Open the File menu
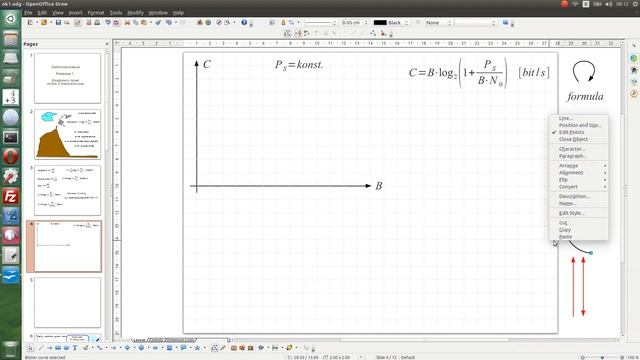The image size is (640, 360). pyautogui.click(x=28, y=13)
